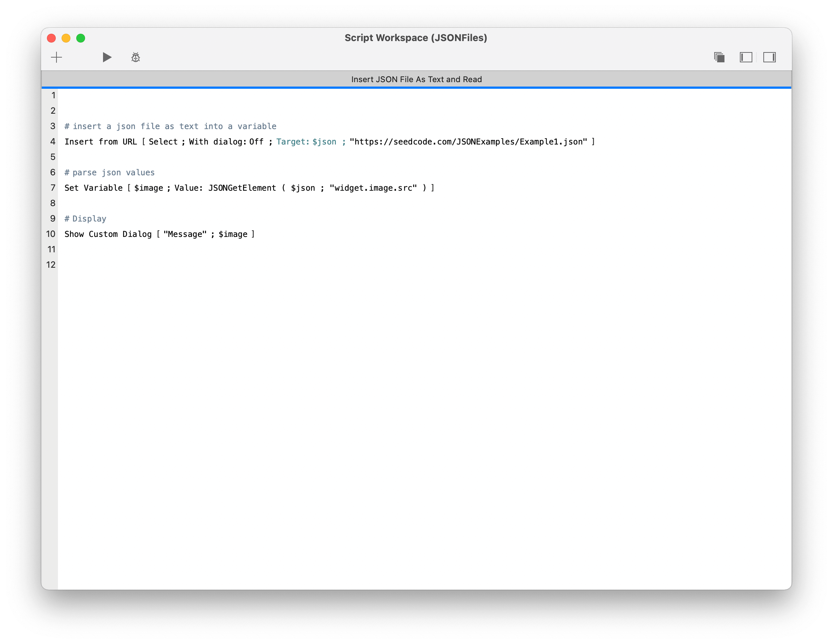Show the right steps panel via its toggle
This screenshot has height=644, width=833.
tap(770, 57)
